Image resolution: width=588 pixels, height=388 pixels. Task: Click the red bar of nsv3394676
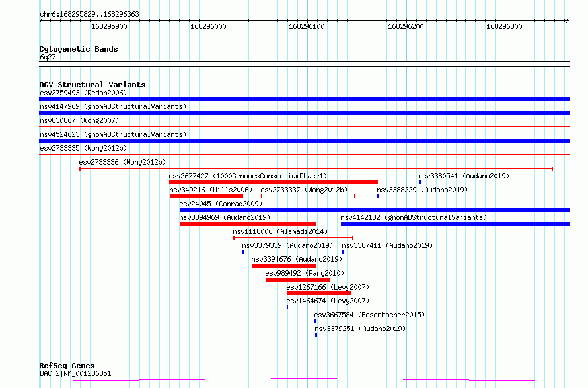click(283, 266)
